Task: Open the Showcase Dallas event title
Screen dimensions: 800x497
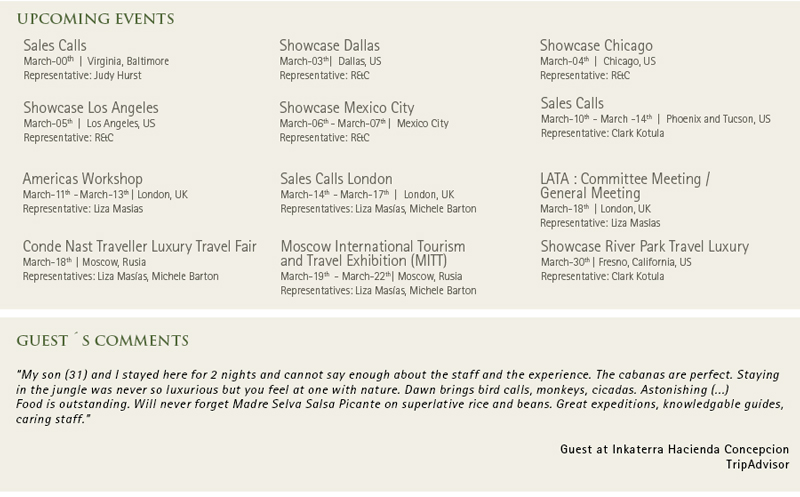Action: pyautogui.click(x=330, y=45)
